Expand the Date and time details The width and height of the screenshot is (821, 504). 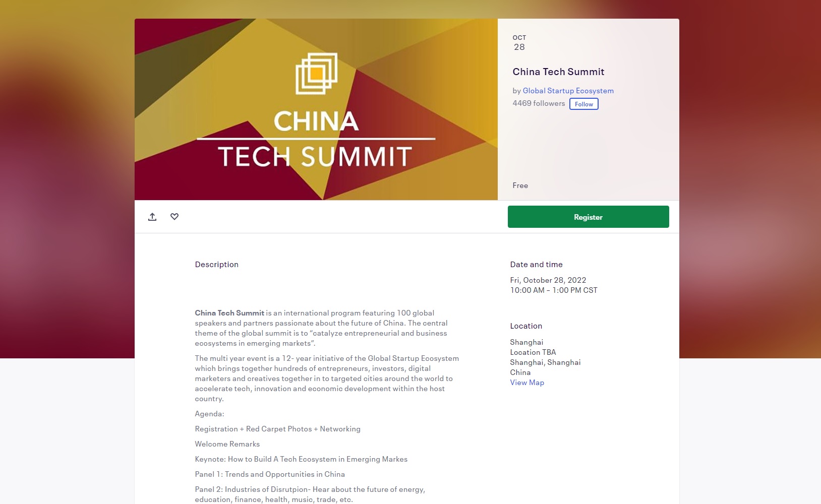point(537,264)
